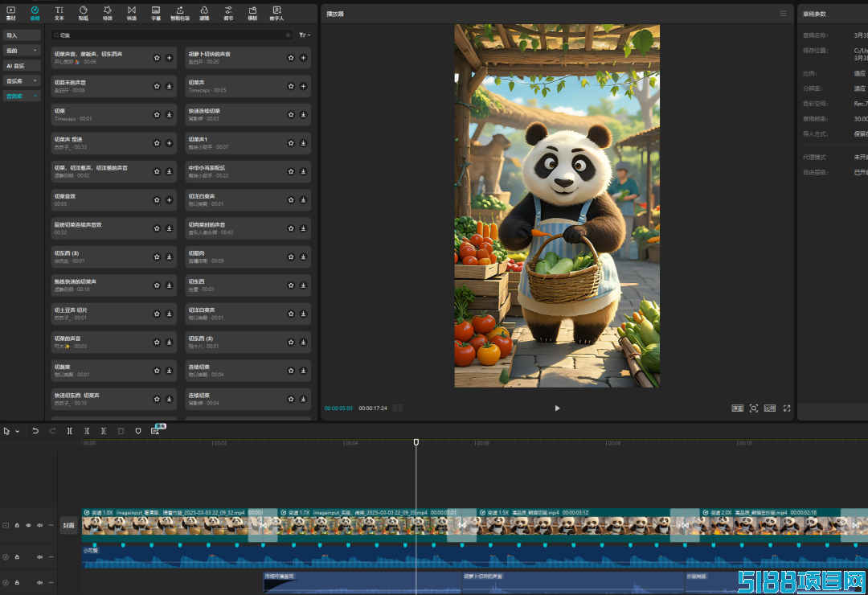
Task: Download the 熟练快速的切菜声 sound
Action: [170, 285]
